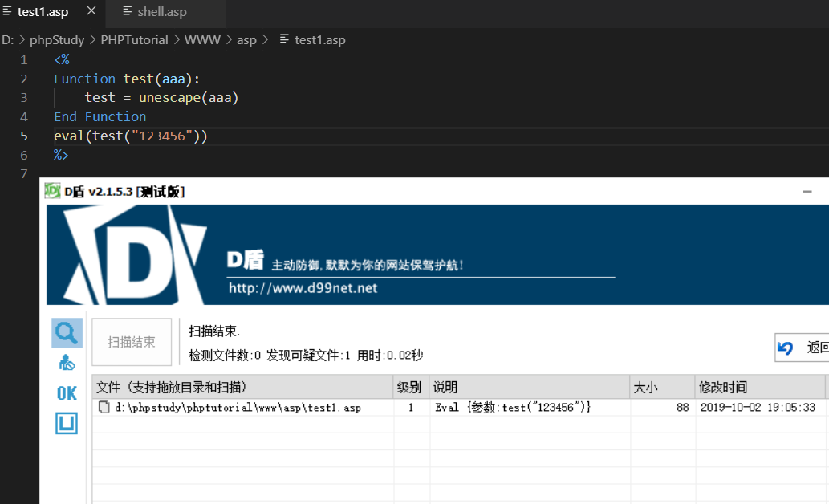The width and height of the screenshot is (829, 504).
Task: Sort by the 大小 column header
Action: click(x=662, y=387)
